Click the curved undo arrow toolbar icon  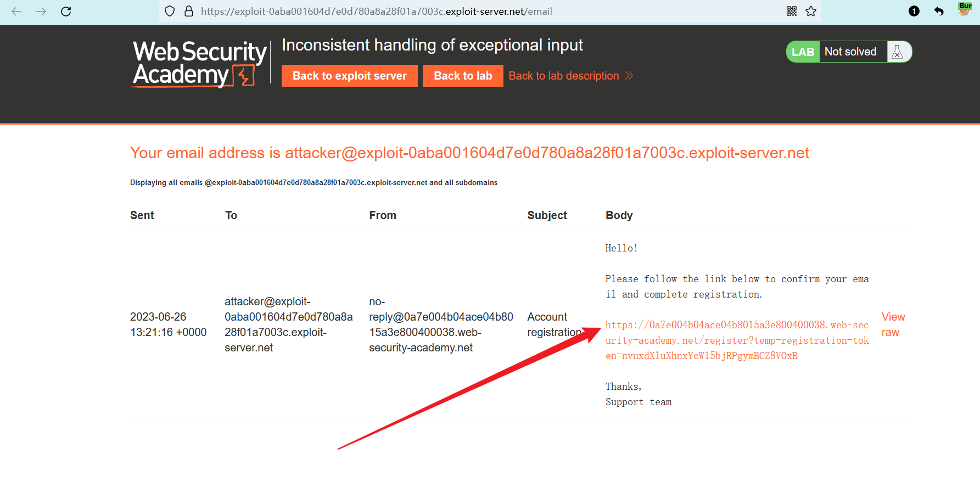[x=939, y=12]
